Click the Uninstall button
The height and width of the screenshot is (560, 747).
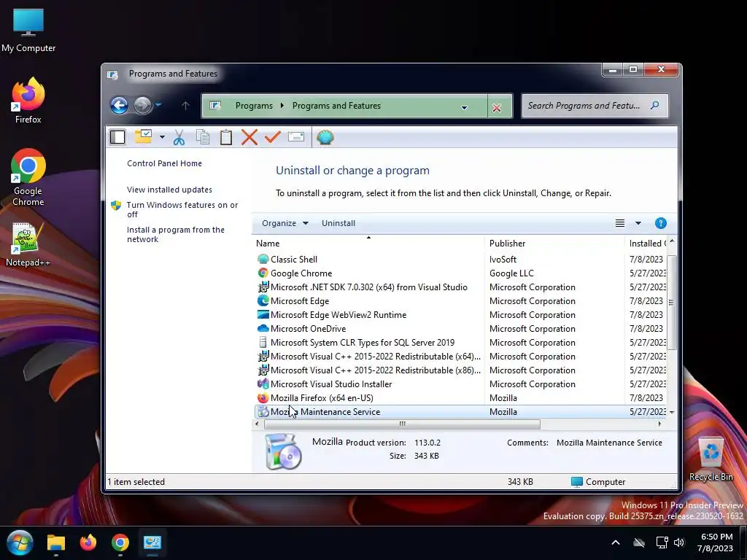[338, 223]
